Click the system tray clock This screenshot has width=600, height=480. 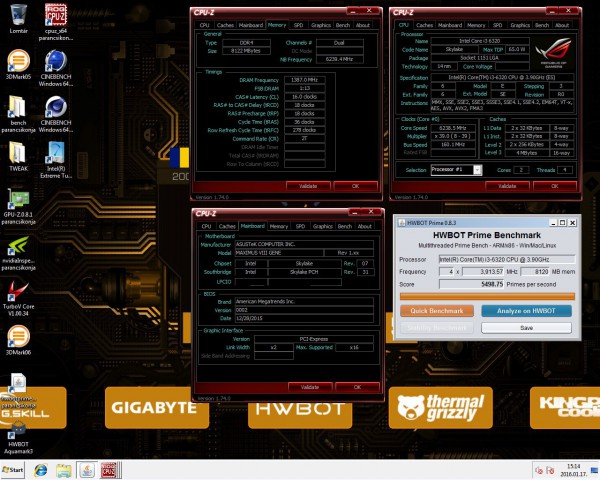[574, 470]
